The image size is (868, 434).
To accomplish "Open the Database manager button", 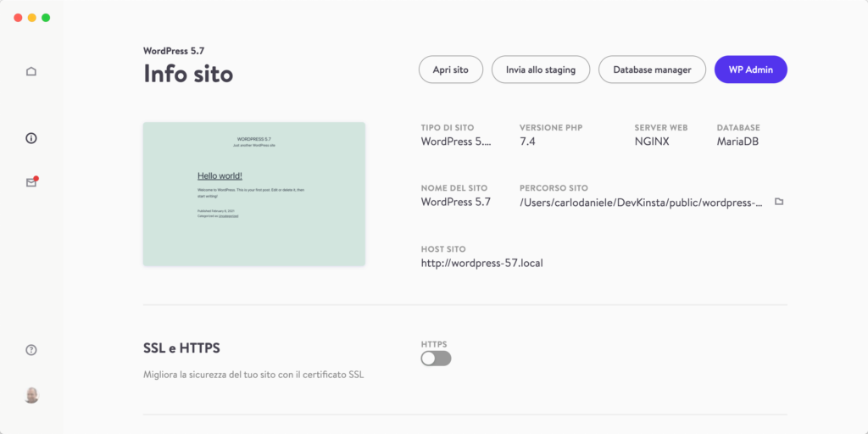I will pyautogui.click(x=652, y=70).
